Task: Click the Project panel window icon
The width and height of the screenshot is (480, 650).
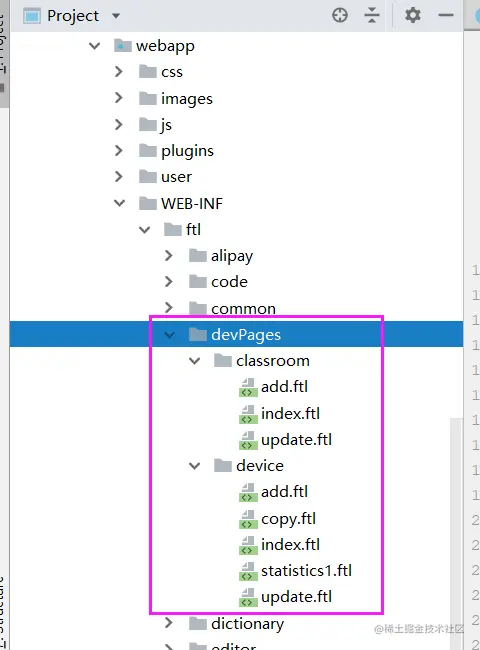Action: pyautogui.click(x=32, y=16)
